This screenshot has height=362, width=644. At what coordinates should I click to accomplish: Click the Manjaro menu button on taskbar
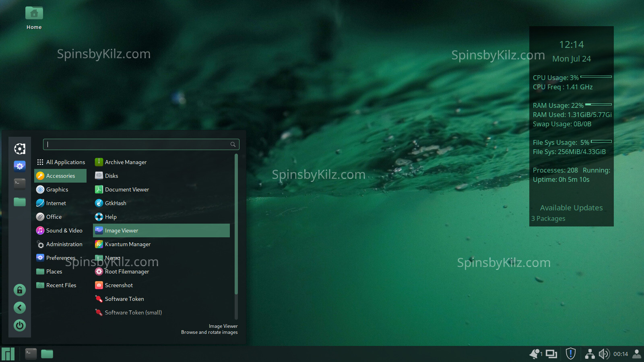(x=8, y=354)
